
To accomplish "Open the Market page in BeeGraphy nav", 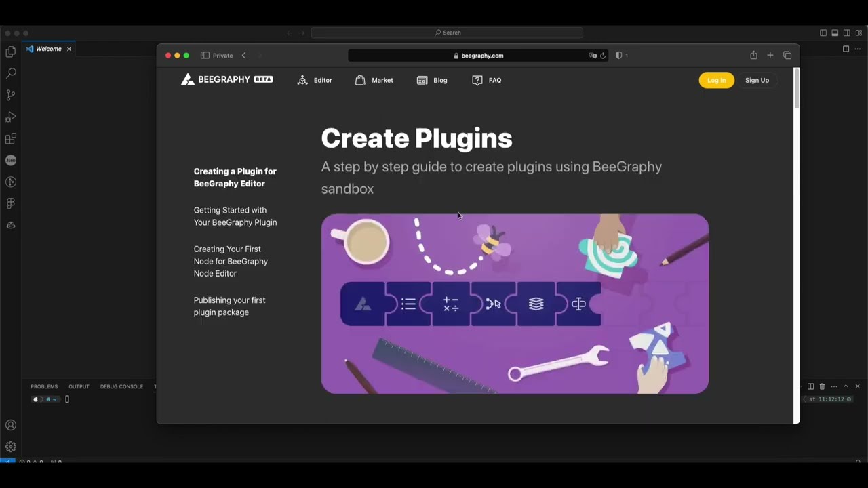I will tap(382, 80).
